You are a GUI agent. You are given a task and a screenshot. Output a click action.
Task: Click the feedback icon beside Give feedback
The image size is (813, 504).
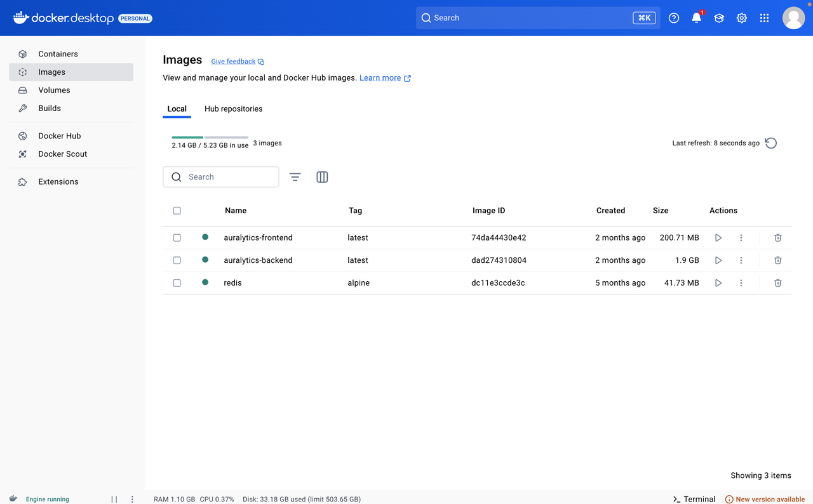pyautogui.click(x=261, y=62)
